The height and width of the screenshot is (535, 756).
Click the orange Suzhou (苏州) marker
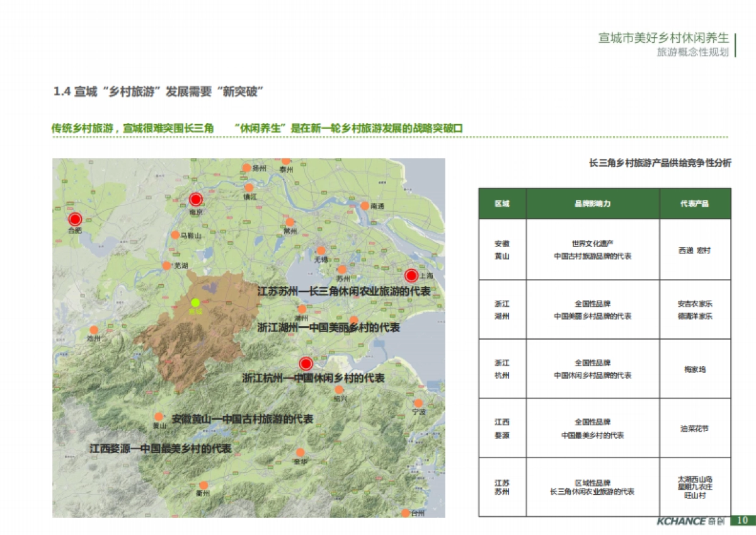pos(342,270)
